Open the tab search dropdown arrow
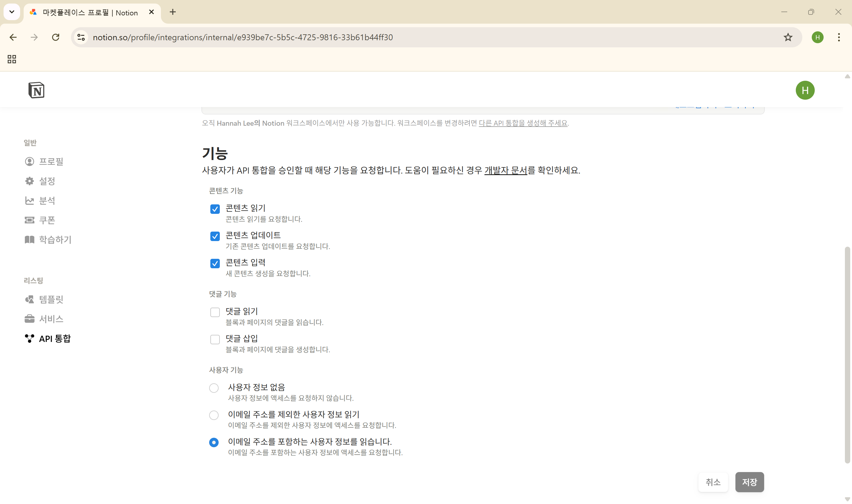The image size is (852, 504). click(x=12, y=12)
